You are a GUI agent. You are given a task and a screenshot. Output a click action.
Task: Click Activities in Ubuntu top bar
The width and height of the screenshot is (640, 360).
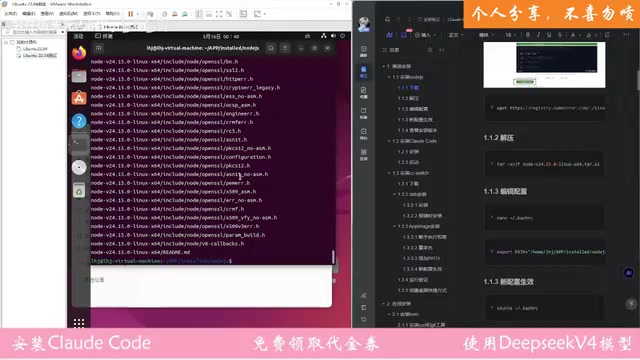click(x=78, y=36)
